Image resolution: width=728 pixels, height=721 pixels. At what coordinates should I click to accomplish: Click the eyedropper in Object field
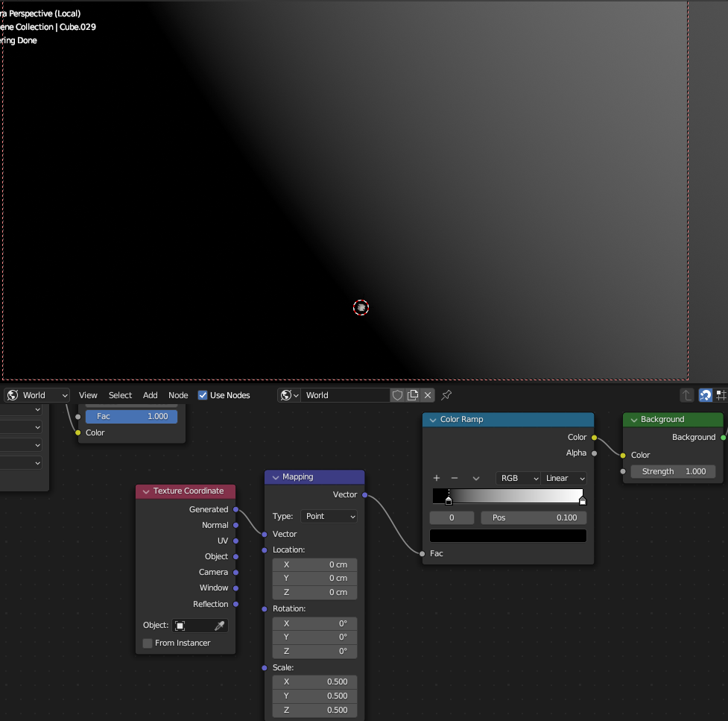click(x=220, y=626)
